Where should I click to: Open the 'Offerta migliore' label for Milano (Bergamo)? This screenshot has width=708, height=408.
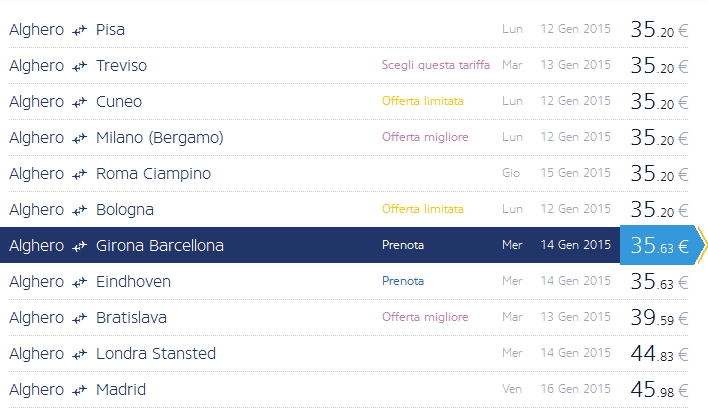[x=424, y=138]
